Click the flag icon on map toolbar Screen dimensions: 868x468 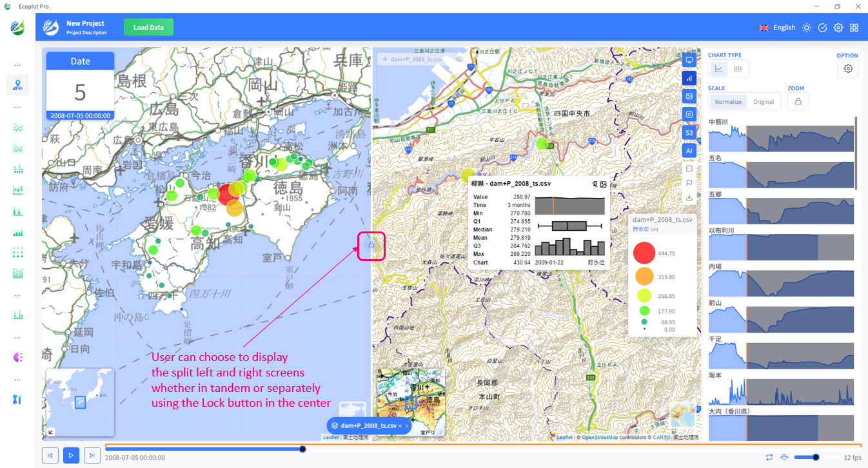(689, 183)
